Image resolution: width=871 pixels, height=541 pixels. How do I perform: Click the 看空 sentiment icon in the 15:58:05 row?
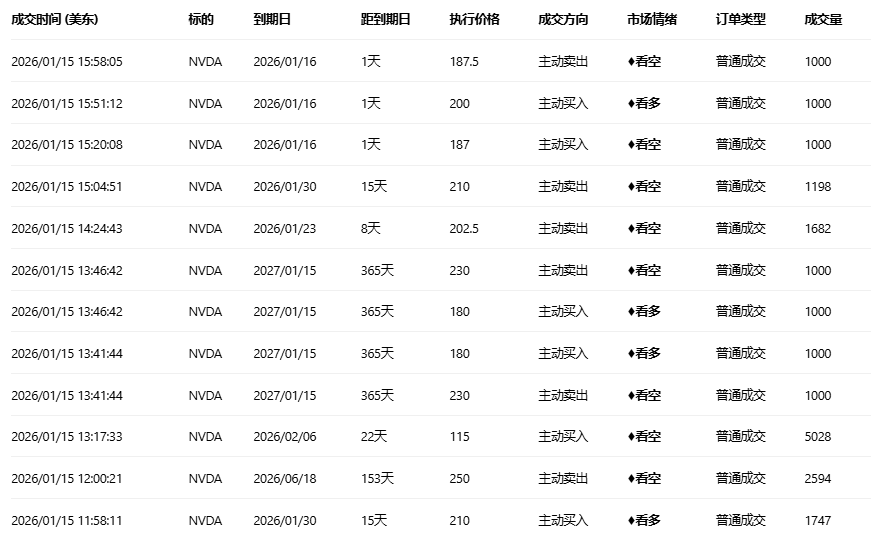631,62
